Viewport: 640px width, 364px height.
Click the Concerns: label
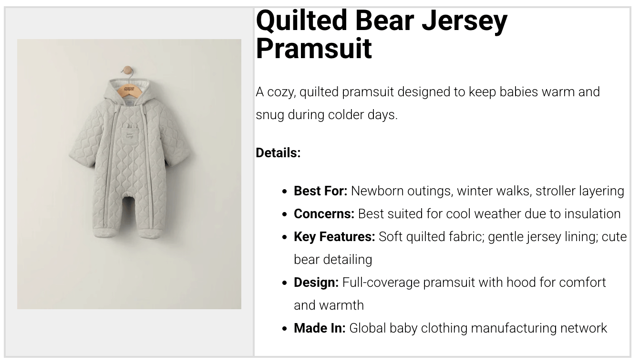click(x=324, y=214)
